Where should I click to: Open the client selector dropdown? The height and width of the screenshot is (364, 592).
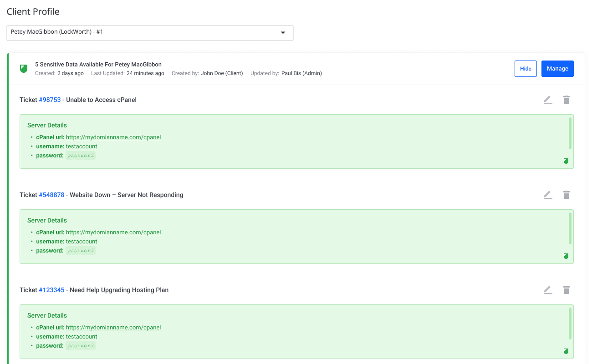click(x=150, y=33)
